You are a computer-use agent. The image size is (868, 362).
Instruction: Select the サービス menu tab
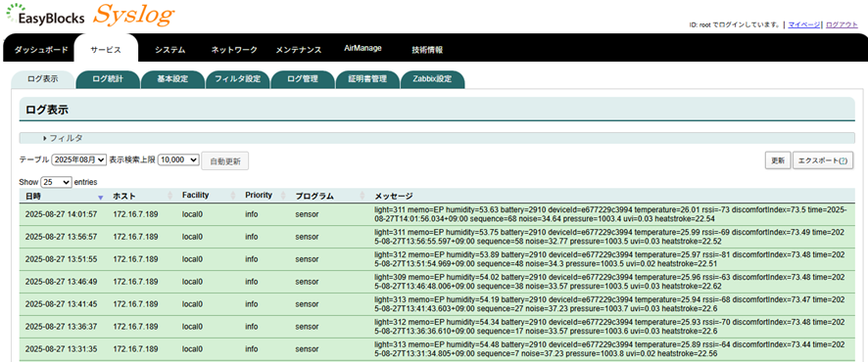pos(106,50)
